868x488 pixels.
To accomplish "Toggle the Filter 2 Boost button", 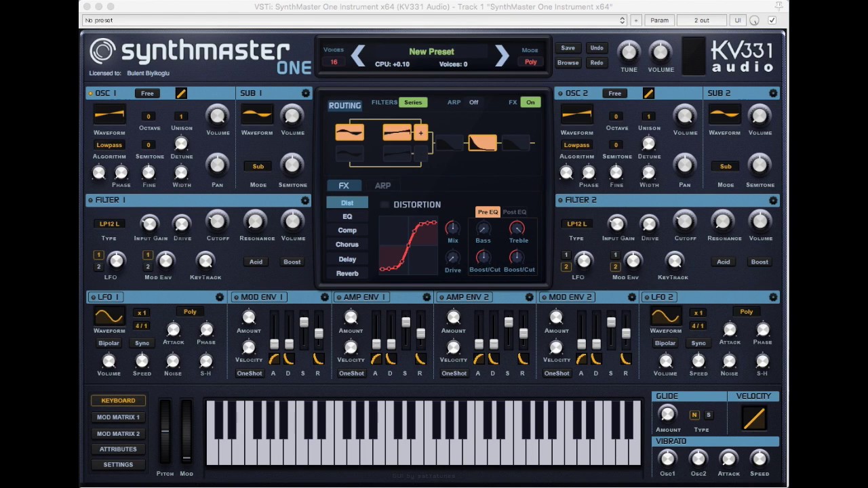I will coord(759,262).
